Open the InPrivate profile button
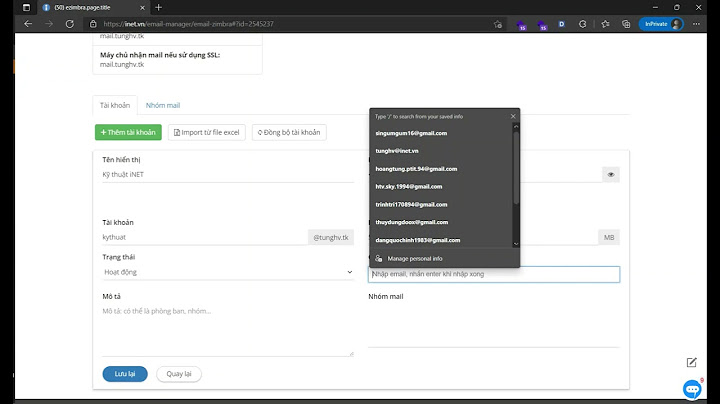The width and height of the screenshot is (720, 404). point(661,24)
